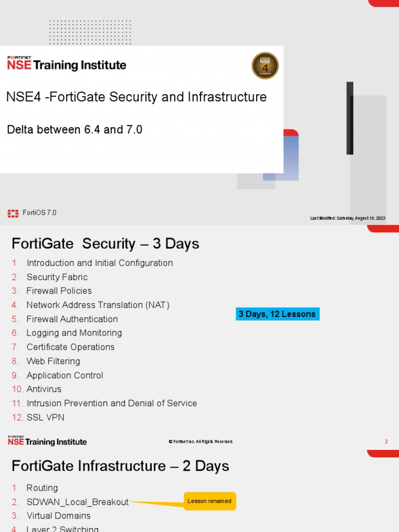Screen dimensions: 399x532
Task: Click the 'Delta between 6.4 and 7.0' subtitle
Action: tap(75, 129)
